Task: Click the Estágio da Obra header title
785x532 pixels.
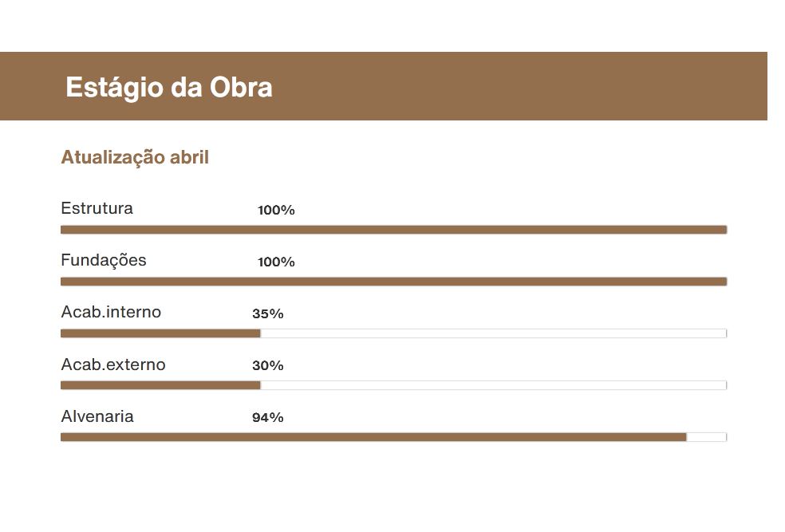Action: pyautogui.click(x=169, y=88)
